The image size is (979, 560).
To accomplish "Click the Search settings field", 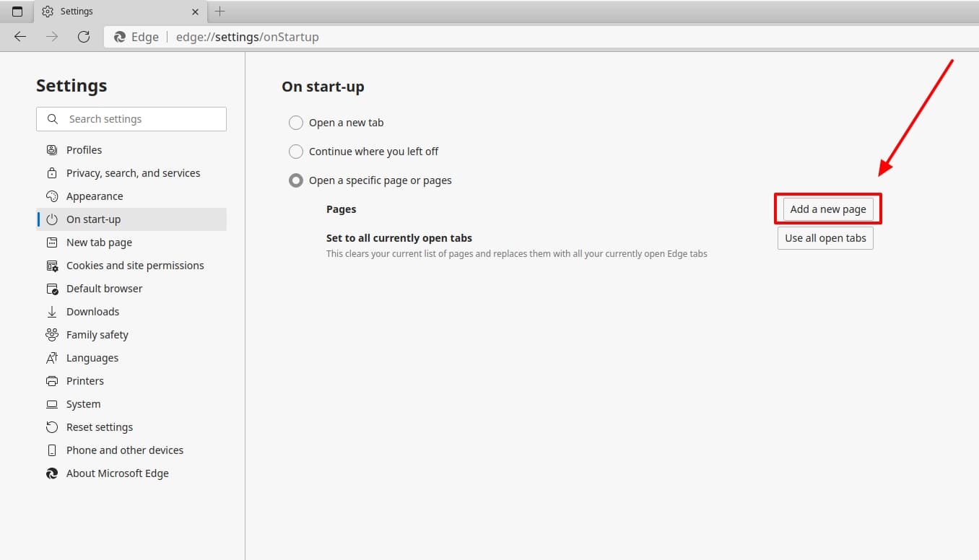I will (131, 118).
